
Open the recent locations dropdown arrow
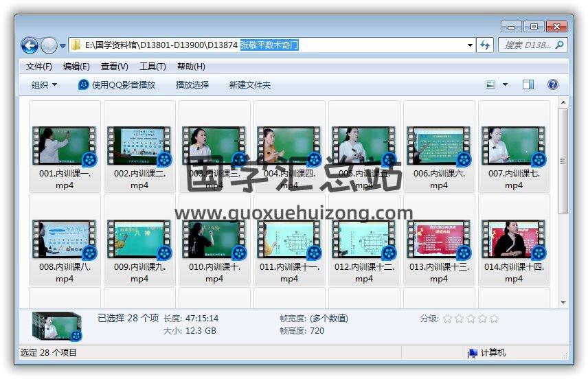click(x=63, y=46)
